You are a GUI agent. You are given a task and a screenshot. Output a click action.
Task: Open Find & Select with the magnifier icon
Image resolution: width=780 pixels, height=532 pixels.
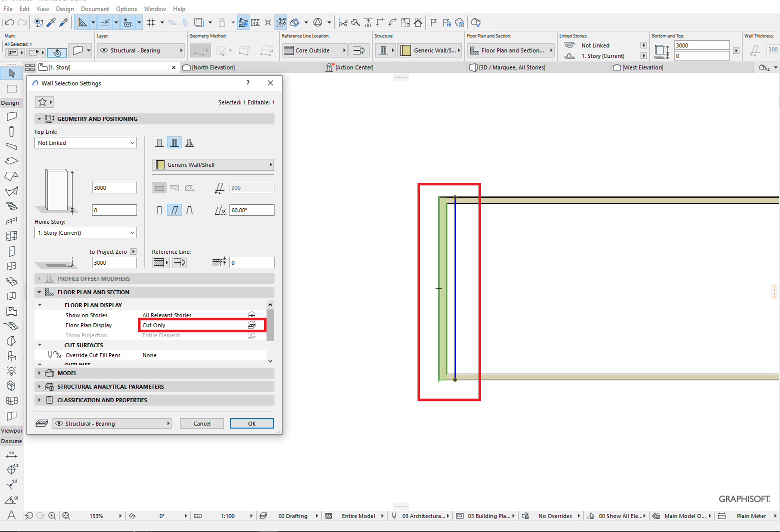[x=38, y=22]
